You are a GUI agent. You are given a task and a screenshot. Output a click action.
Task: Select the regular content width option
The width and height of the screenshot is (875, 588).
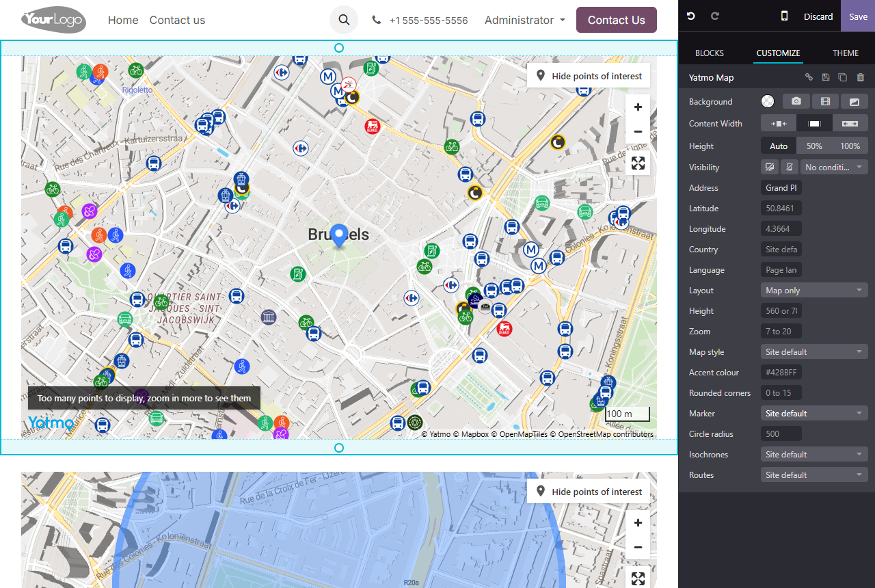click(814, 123)
